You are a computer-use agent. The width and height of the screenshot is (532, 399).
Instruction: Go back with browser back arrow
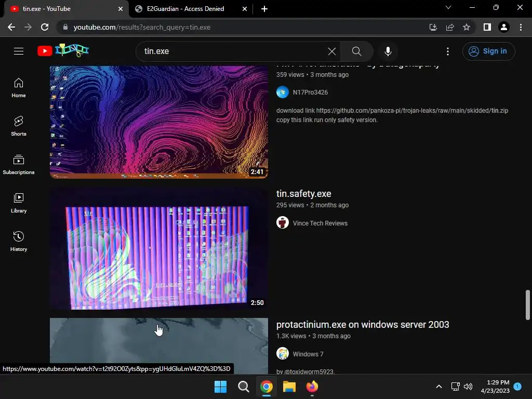point(11,27)
